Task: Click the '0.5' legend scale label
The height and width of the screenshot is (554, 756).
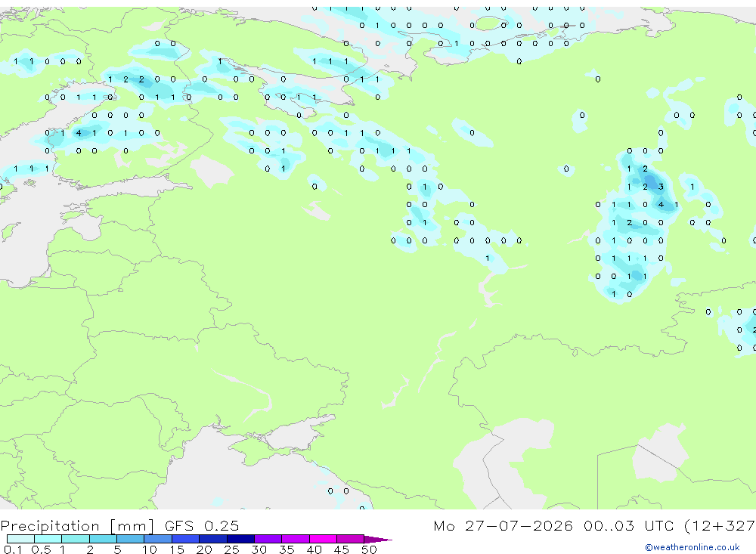Action: pyautogui.click(x=41, y=549)
